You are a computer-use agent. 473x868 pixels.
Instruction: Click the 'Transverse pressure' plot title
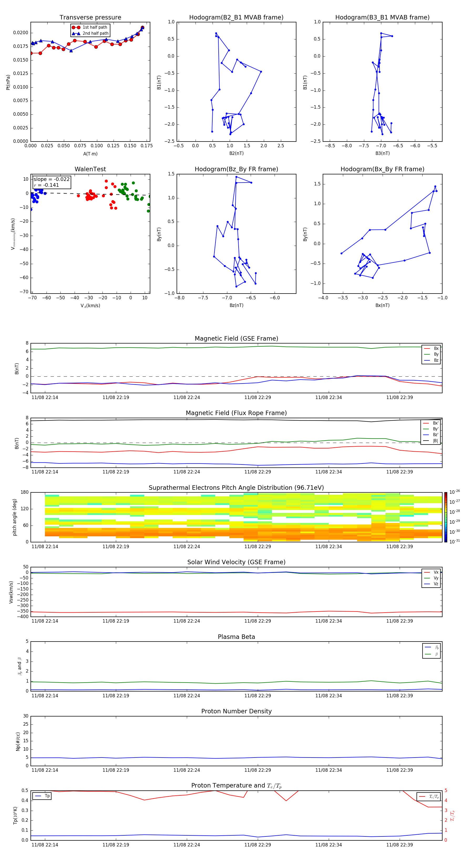(x=90, y=18)
